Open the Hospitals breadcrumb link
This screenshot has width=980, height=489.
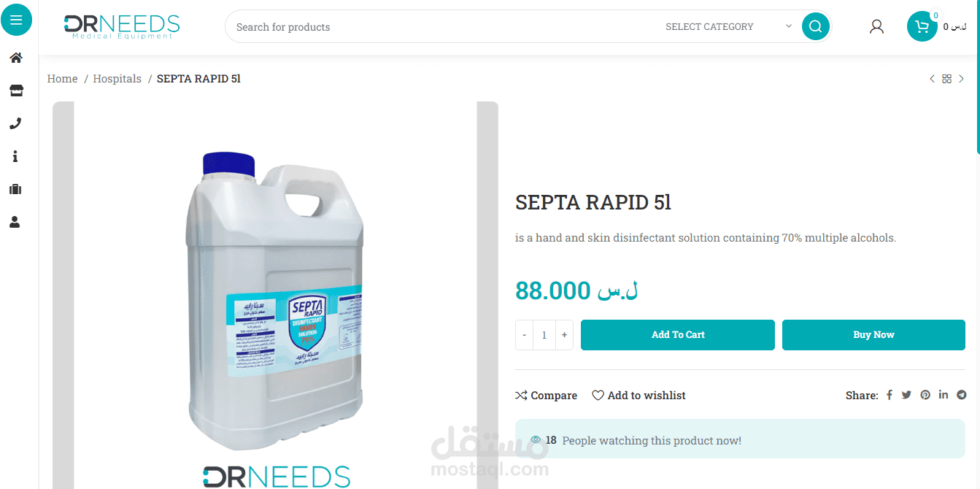117,79
